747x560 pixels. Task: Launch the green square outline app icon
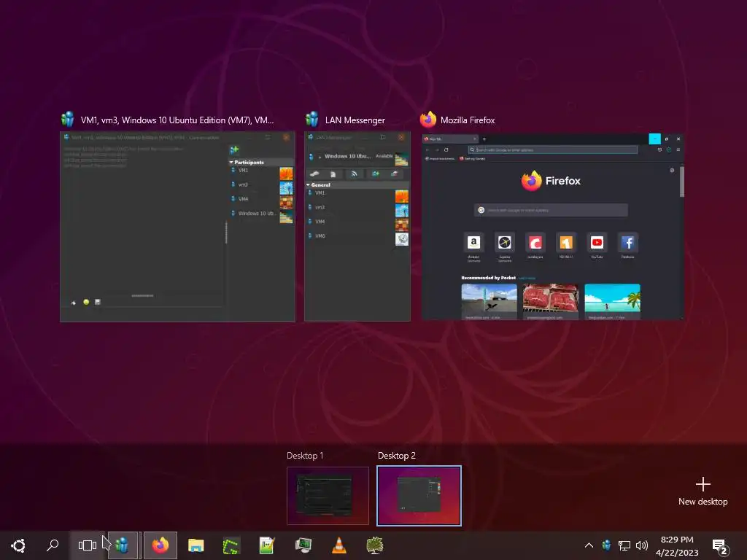coord(231,545)
